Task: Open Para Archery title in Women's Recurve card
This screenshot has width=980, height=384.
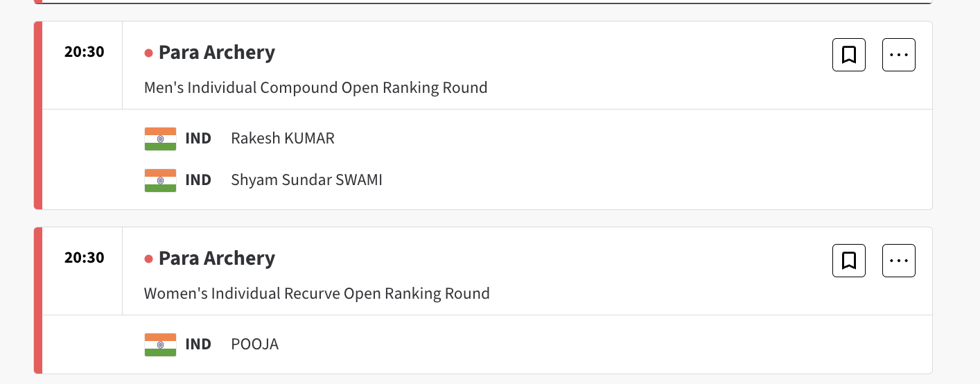Action: click(216, 259)
